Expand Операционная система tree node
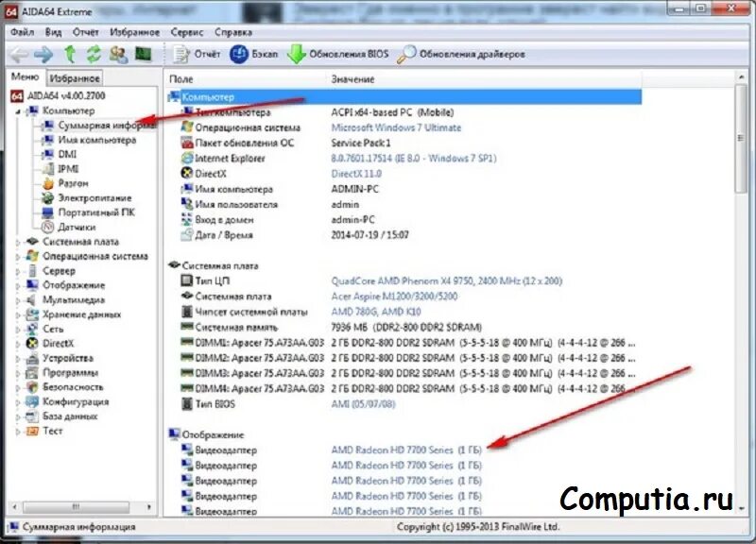The width and height of the screenshot is (756, 544). (18, 257)
